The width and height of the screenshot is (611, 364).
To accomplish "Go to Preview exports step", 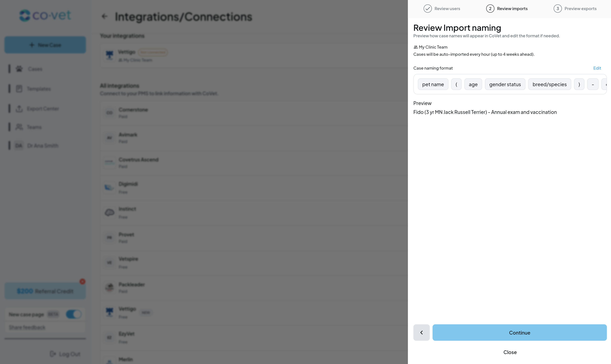I will point(580,9).
